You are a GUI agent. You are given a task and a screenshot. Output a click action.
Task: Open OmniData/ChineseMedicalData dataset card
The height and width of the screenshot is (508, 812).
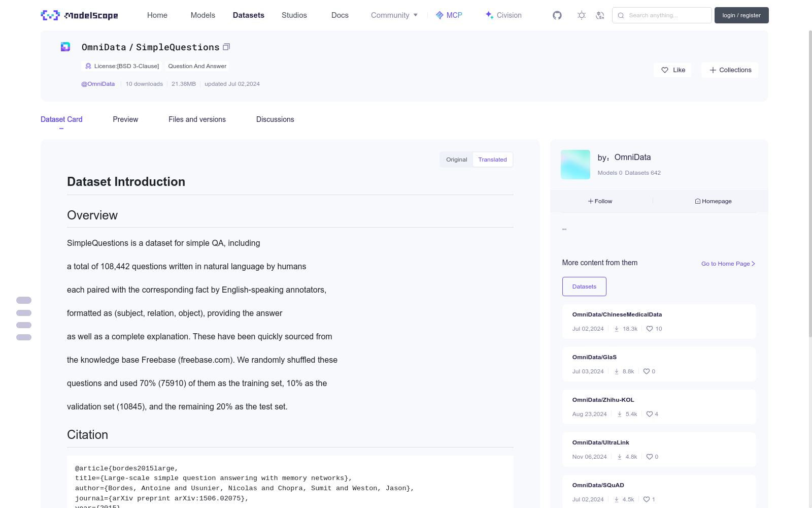(x=659, y=322)
